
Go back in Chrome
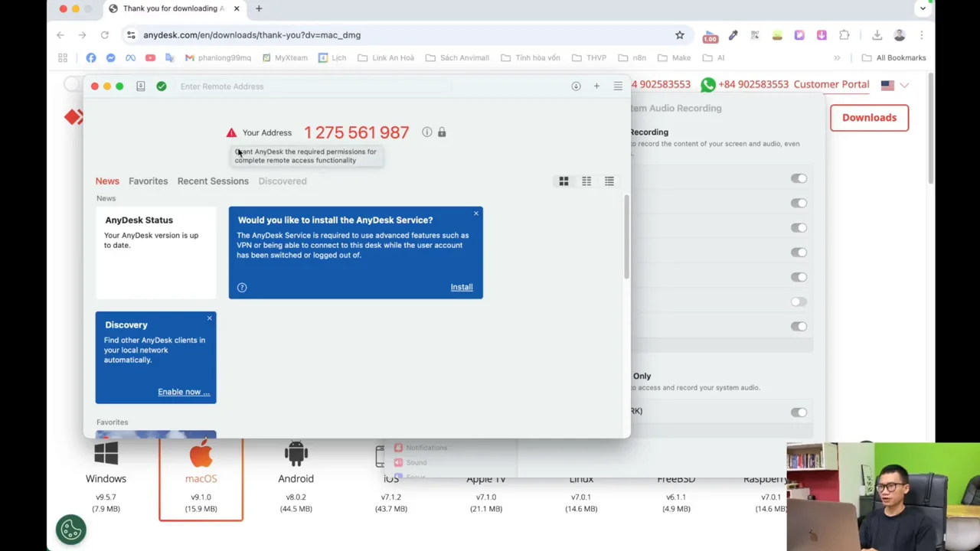[60, 35]
